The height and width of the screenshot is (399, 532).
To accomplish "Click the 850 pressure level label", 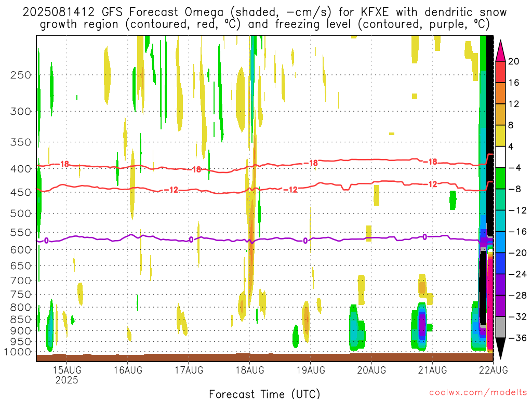I will [21, 320].
